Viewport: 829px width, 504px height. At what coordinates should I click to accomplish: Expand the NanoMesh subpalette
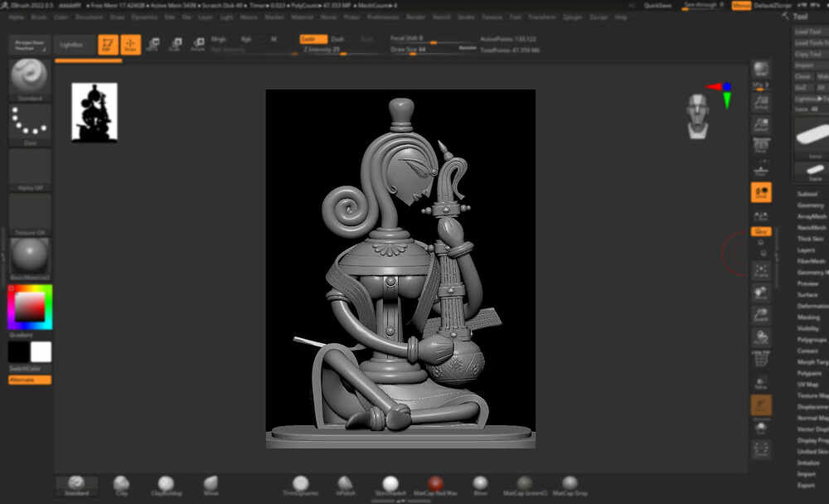[812, 227]
